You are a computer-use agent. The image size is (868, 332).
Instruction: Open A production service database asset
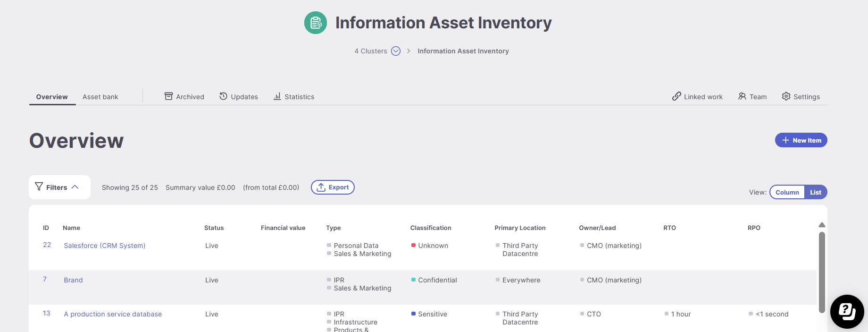pos(113,314)
